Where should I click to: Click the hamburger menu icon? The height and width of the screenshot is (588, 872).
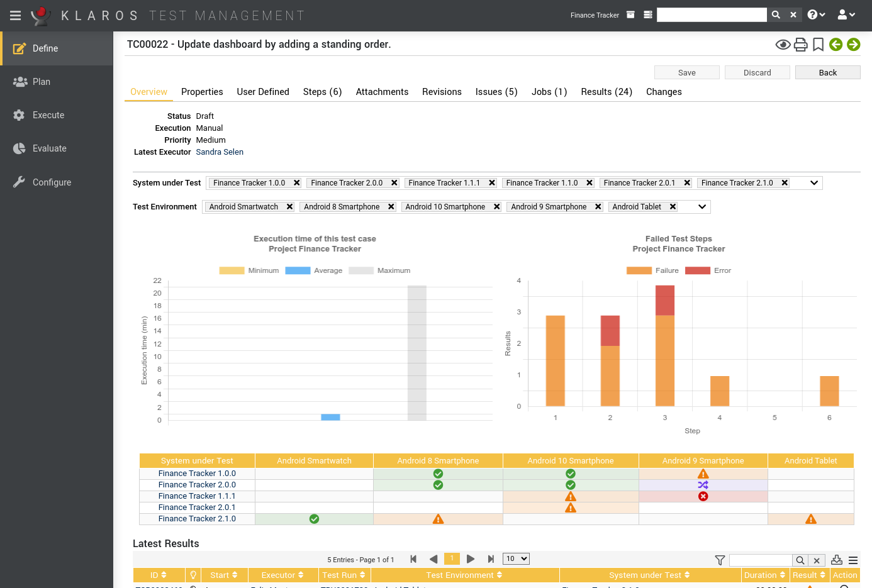click(x=16, y=15)
